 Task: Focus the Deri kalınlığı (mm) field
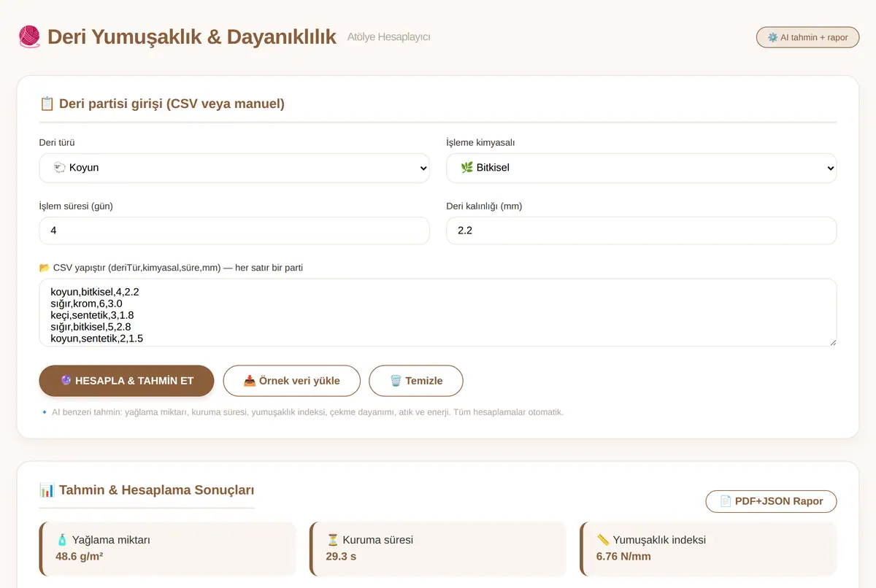tap(642, 231)
